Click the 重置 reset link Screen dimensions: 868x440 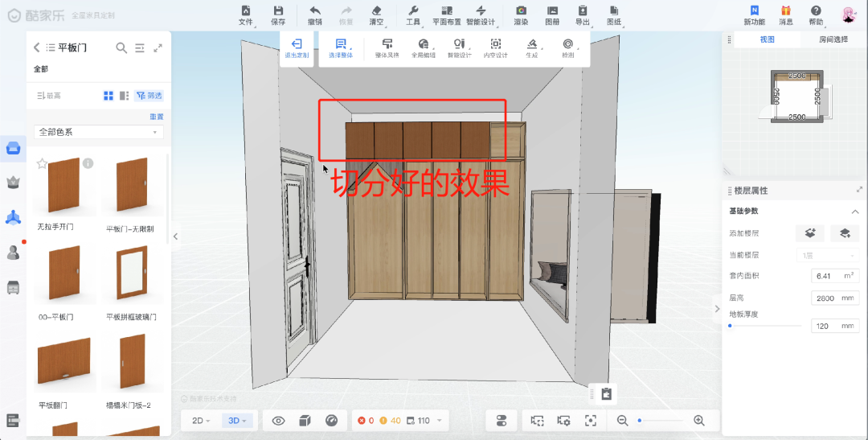click(157, 117)
